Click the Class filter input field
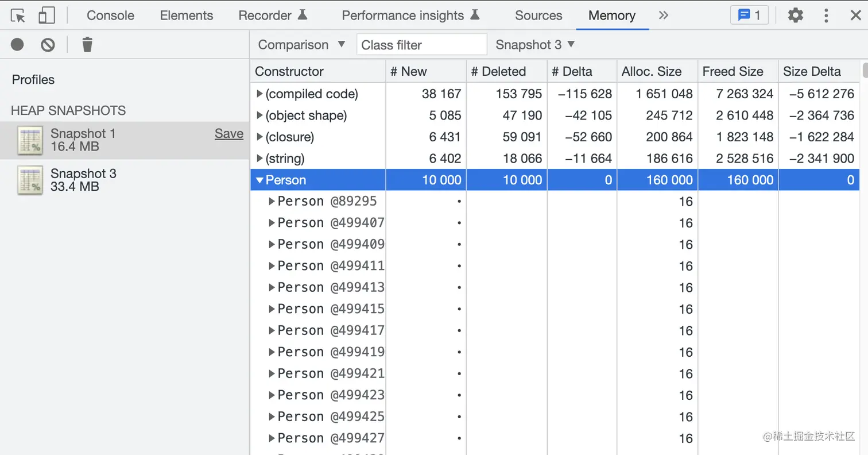This screenshot has height=455, width=868. (x=421, y=44)
